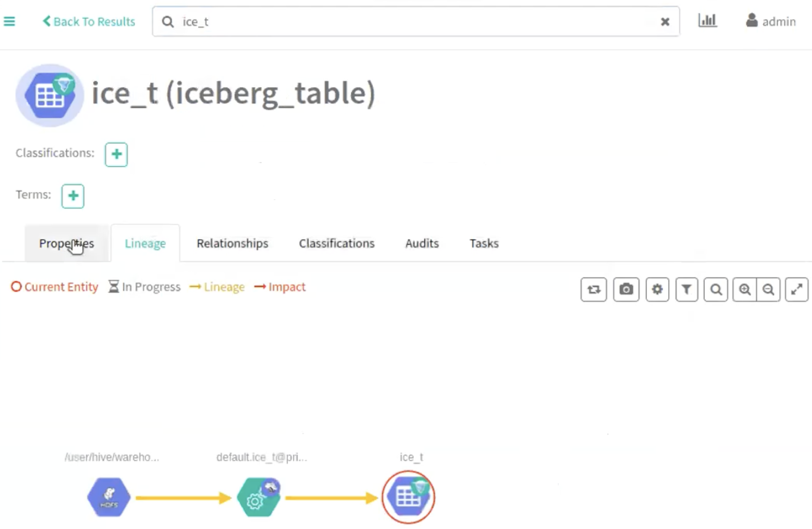Viewport: 812px width, 529px height.
Task: Export lineage as image with camera icon
Action: point(626,289)
